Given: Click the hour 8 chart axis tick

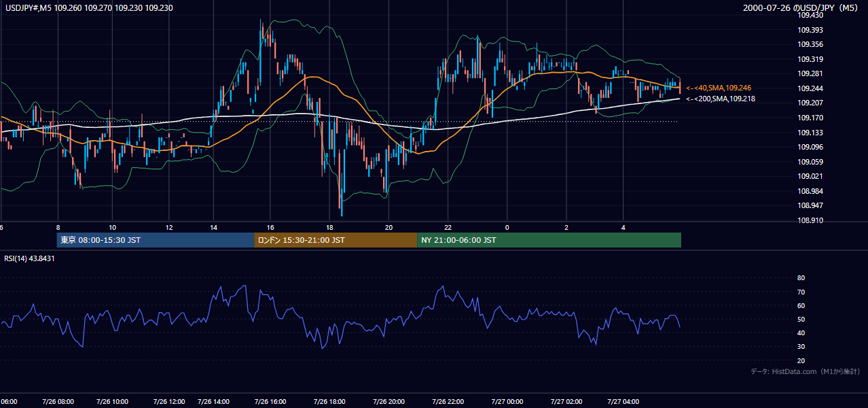Looking at the screenshot, I should click(58, 227).
